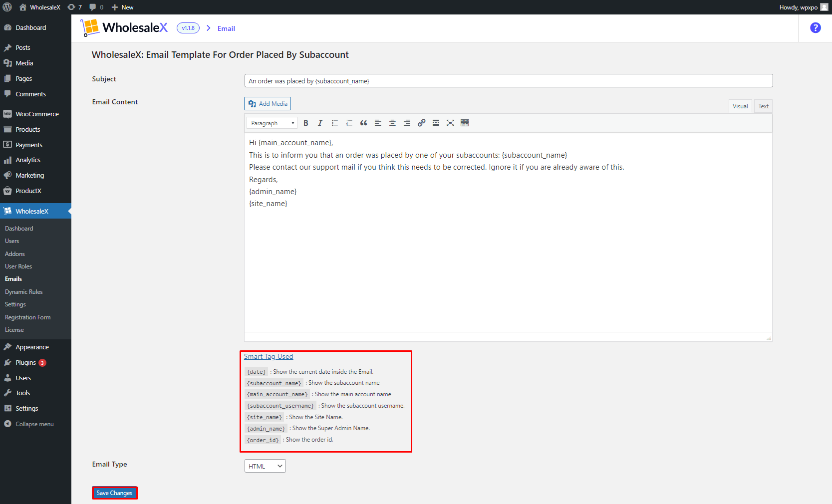Image resolution: width=832 pixels, height=504 pixels.
Task: Open Dynamic Rules submenu item
Action: click(x=24, y=292)
